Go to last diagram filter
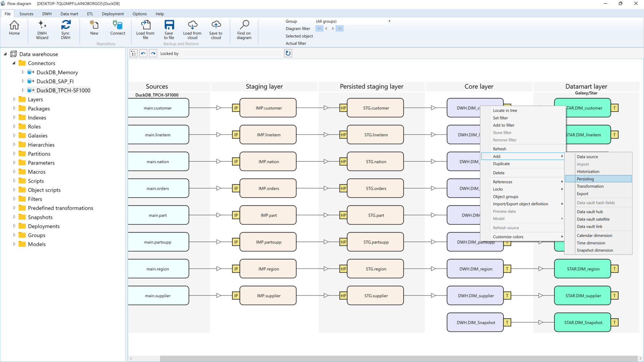Image resolution: width=644 pixels, height=362 pixels. pos(340,29)
